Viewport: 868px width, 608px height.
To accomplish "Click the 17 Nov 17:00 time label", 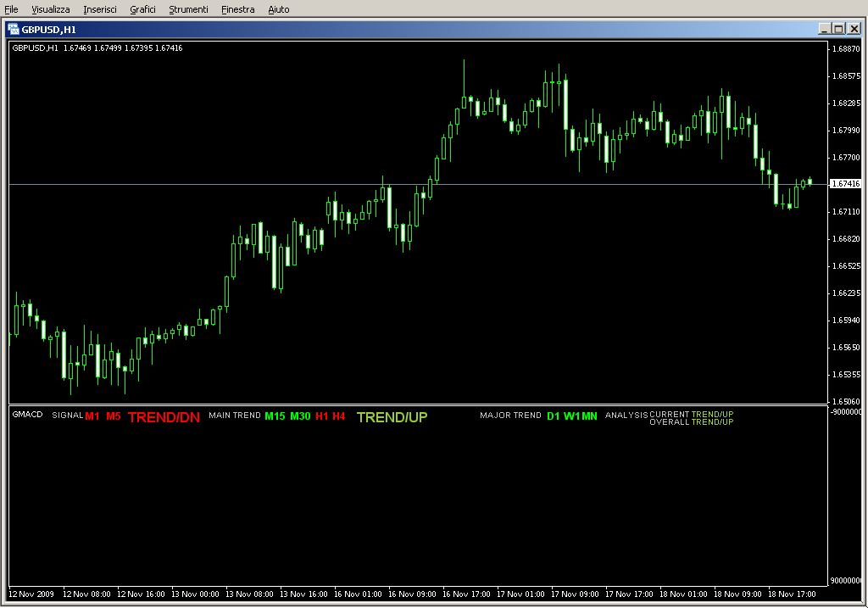I will 629,594.
